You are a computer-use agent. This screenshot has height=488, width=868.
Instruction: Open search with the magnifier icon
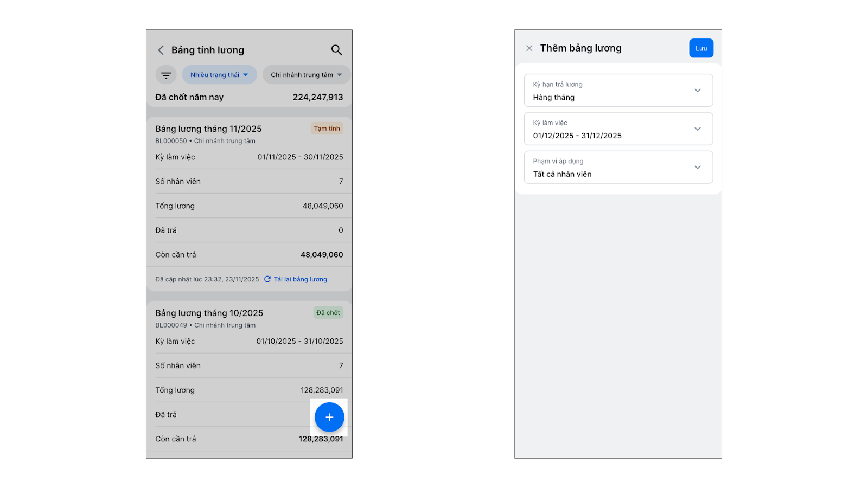(x=336, y=50)
